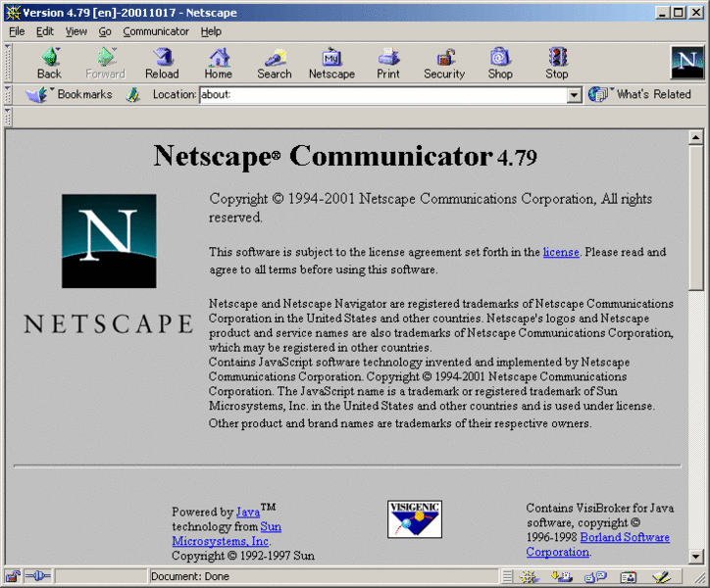Open Address Book from component bar

629,576
